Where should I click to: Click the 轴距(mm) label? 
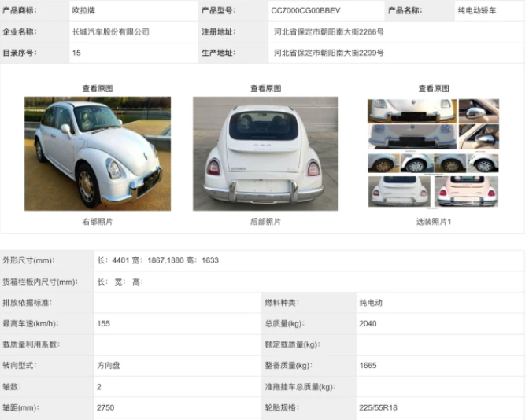21,407
